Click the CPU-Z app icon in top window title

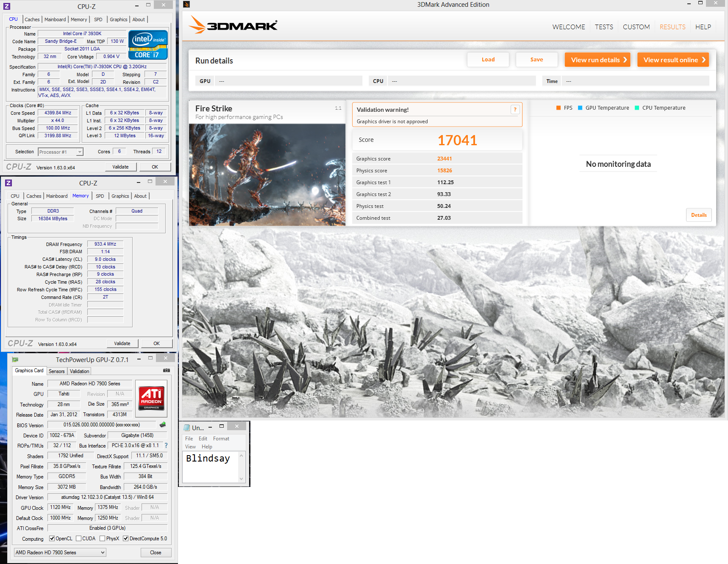click(x=7, y=6)
